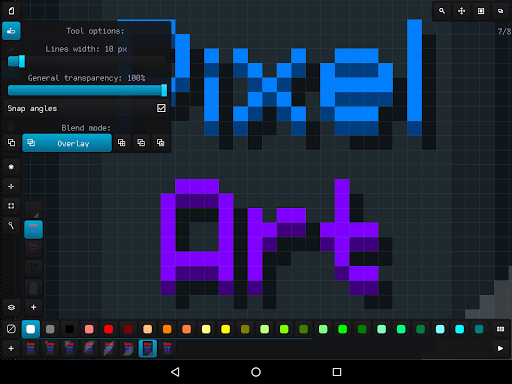Expand the full color palette grid

tap(500, 329)
